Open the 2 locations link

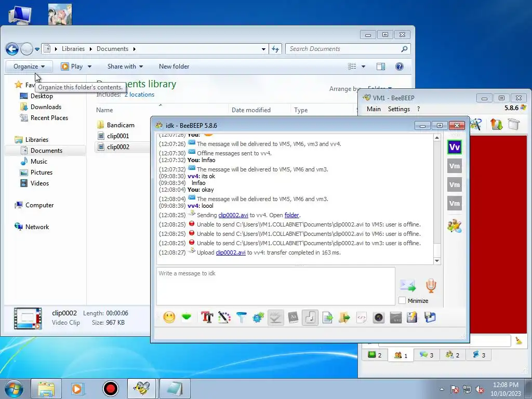139,95
